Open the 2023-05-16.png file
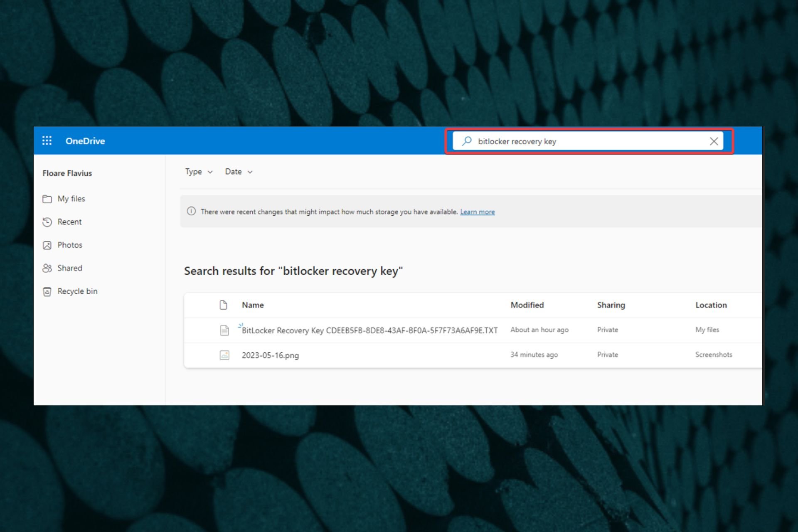 (x=270, y=355)
